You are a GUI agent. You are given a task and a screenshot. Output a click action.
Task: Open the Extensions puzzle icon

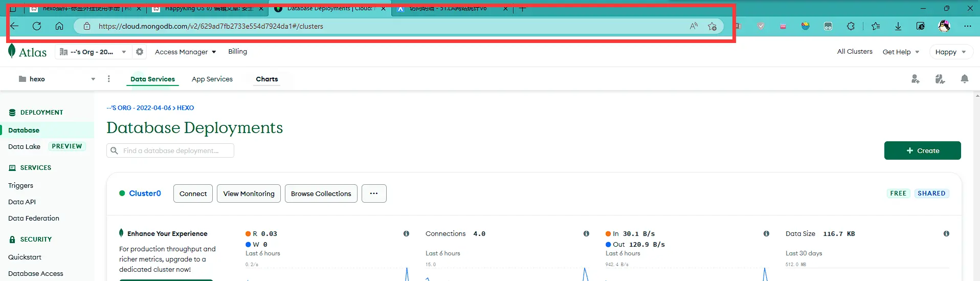tap(851, 26)
